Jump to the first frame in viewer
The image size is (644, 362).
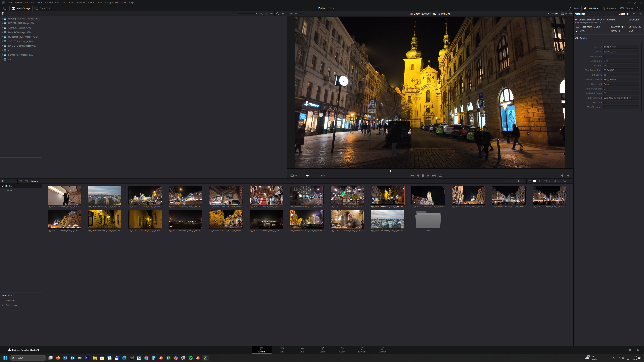(x=412, y=175)
